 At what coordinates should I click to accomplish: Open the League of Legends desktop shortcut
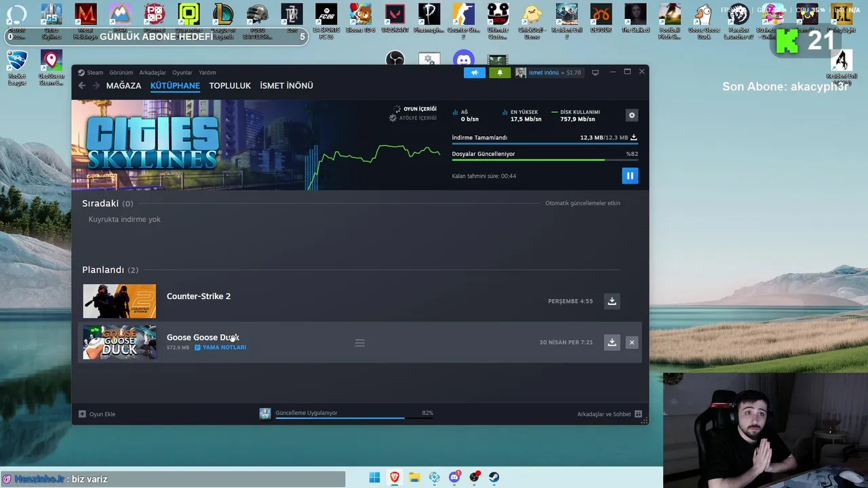click(x=223, y=22)
